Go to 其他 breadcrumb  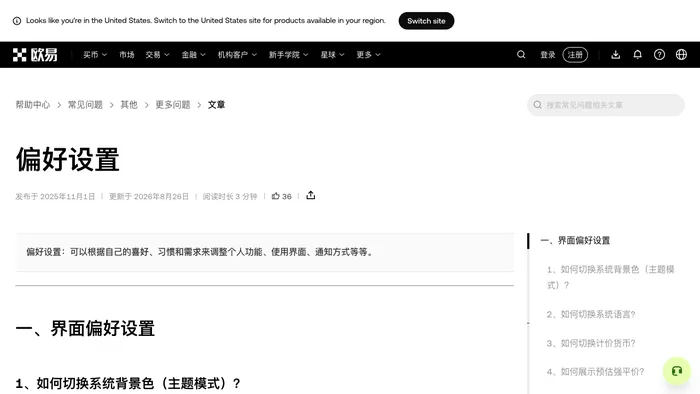[129, 105]
